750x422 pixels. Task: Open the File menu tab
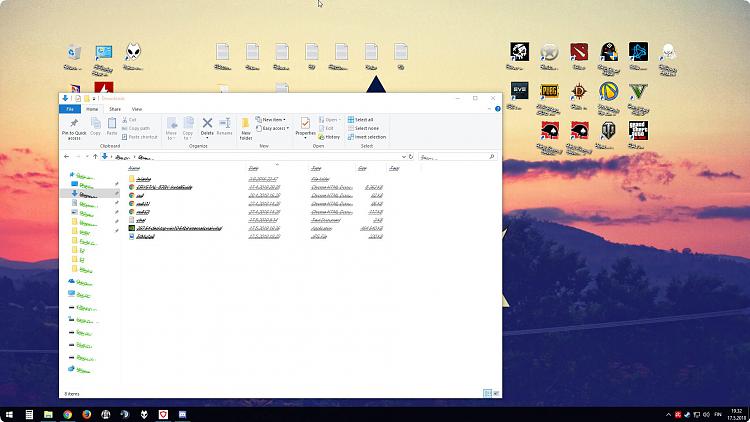tap(70, 109)
